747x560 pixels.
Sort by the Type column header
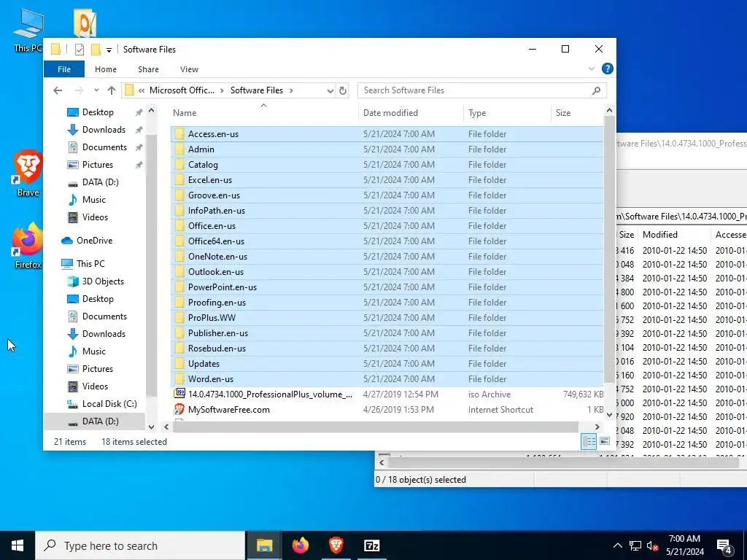pyautogui.click(x=507, y=113)
